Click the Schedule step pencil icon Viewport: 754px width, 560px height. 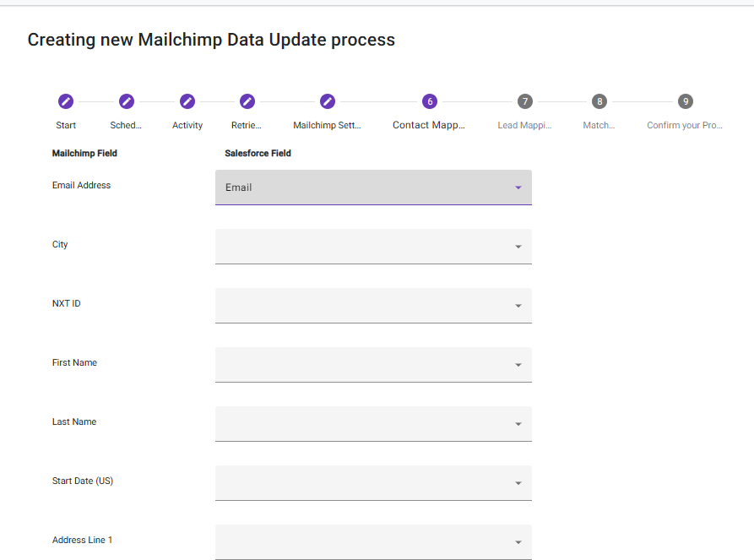click(x=127, y=101)
